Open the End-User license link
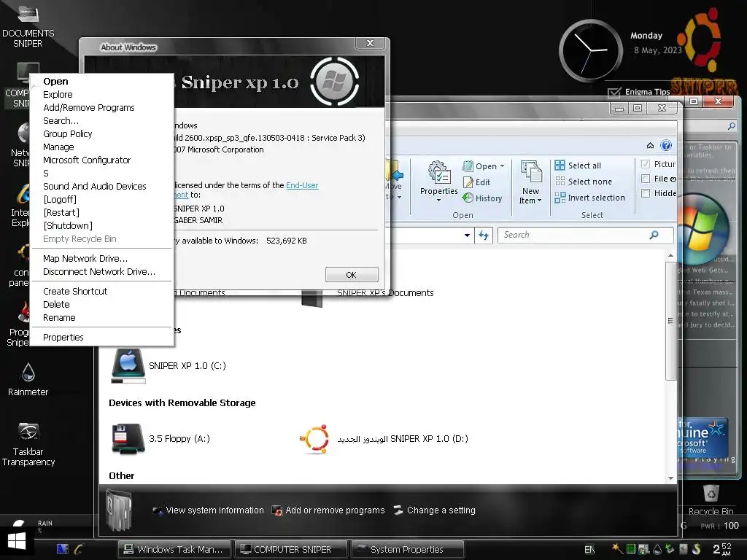The height and width of the screenshot is (560, 747). point(302,185)
